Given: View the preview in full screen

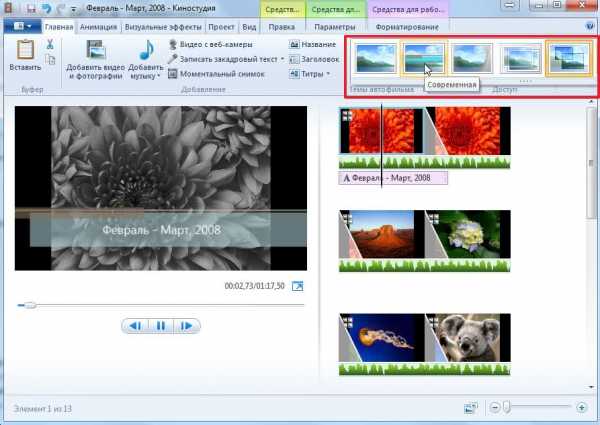Looking at the screenshot, I should pyautogui.click(x=297, y=286).
